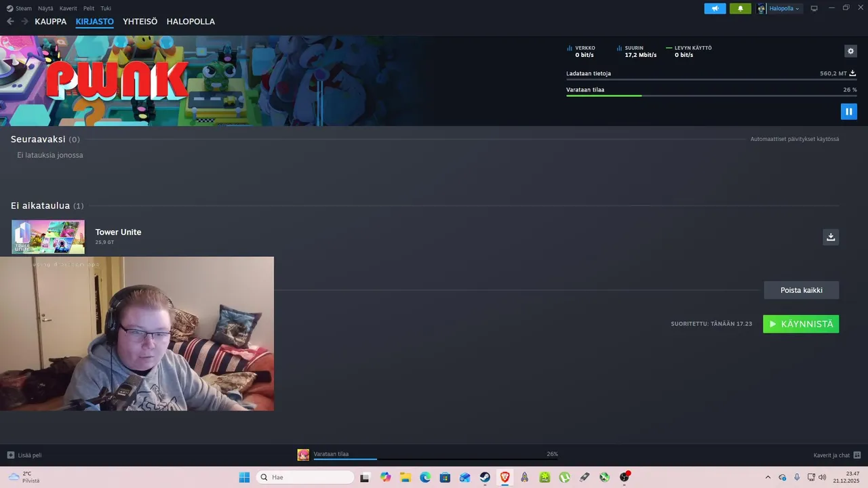Open the green notifications bell

pyautogui.click(x=740, y=9)
